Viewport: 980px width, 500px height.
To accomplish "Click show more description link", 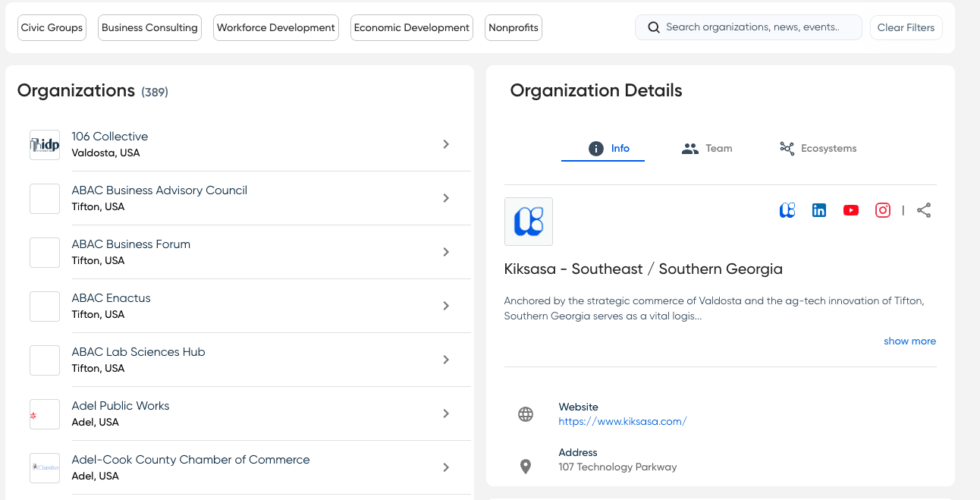I will click(x=909, y=341).
